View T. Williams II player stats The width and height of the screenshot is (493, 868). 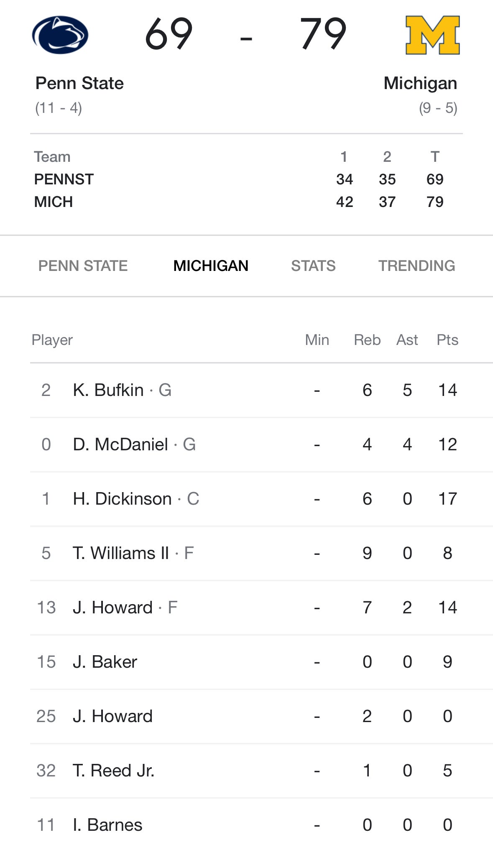121,553
